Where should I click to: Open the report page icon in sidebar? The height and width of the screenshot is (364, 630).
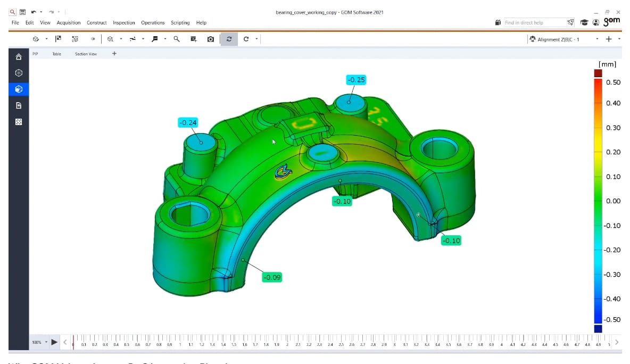coord(19,105)
